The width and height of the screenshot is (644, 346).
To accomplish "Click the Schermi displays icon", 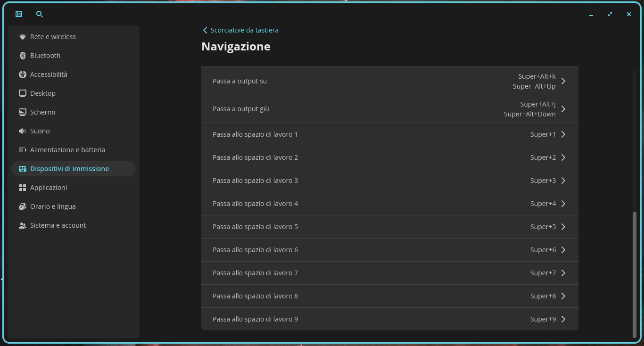I will (23, 112).
